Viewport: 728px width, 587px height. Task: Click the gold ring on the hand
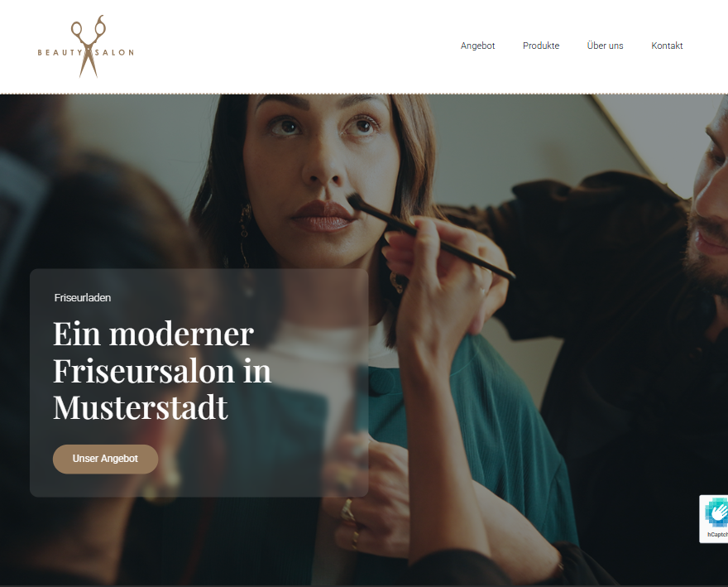coord(347,512)
